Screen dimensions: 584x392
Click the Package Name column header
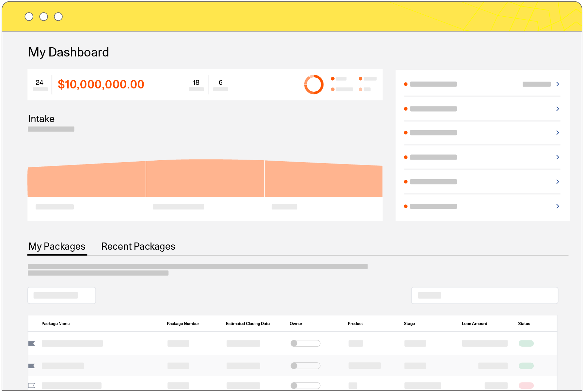[x=55, y=324]
